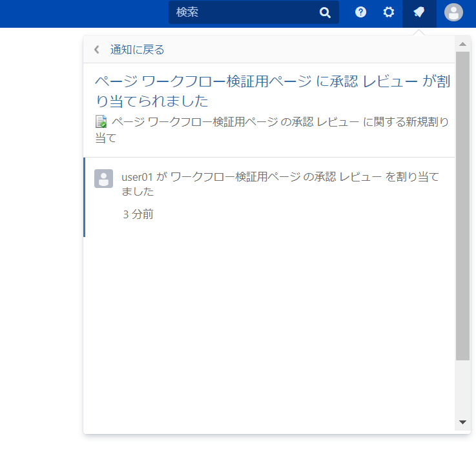Click user01 avatar in the notification
476x454 pixels.
pyautogui.click(x=103, y=178)
